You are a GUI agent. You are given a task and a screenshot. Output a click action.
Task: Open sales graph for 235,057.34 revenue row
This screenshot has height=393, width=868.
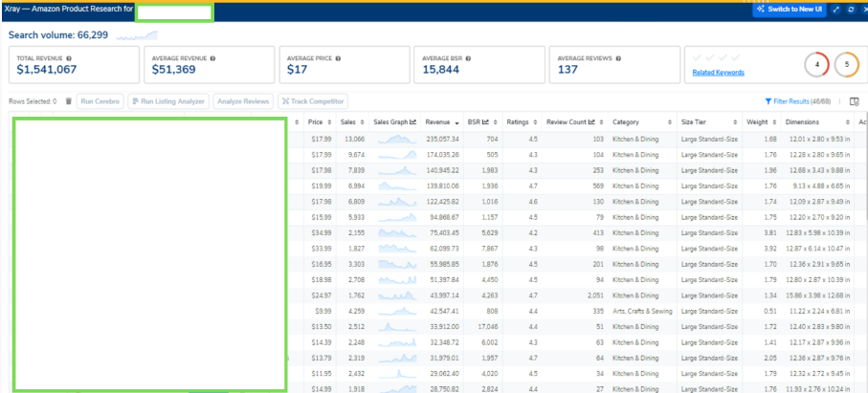[x=397, y=139]
